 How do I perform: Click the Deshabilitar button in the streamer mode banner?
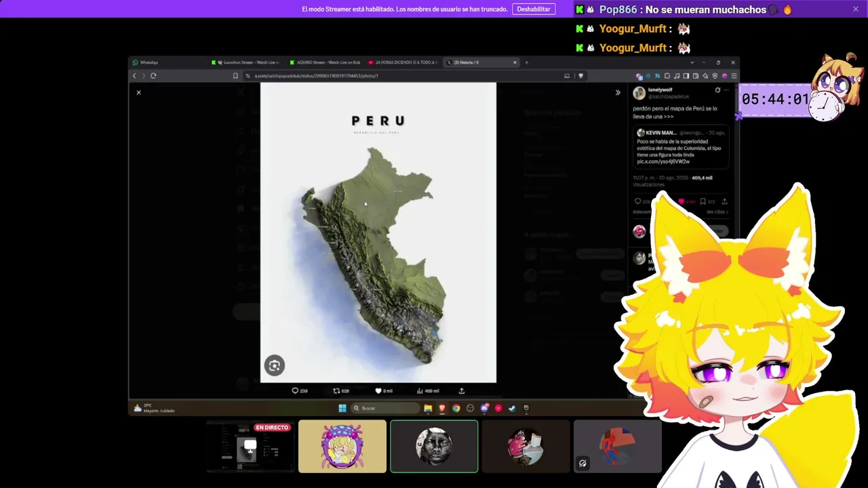click(x=534, y=9)
